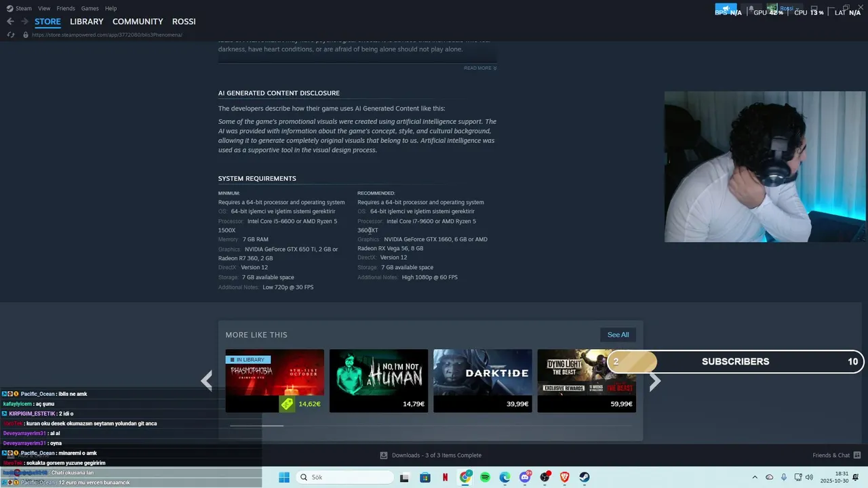The height and width of the screenshot is (488, 868).
Task: Click the SYSTEM REQUIREMENTS heading
Action: (x=257, y=178)
